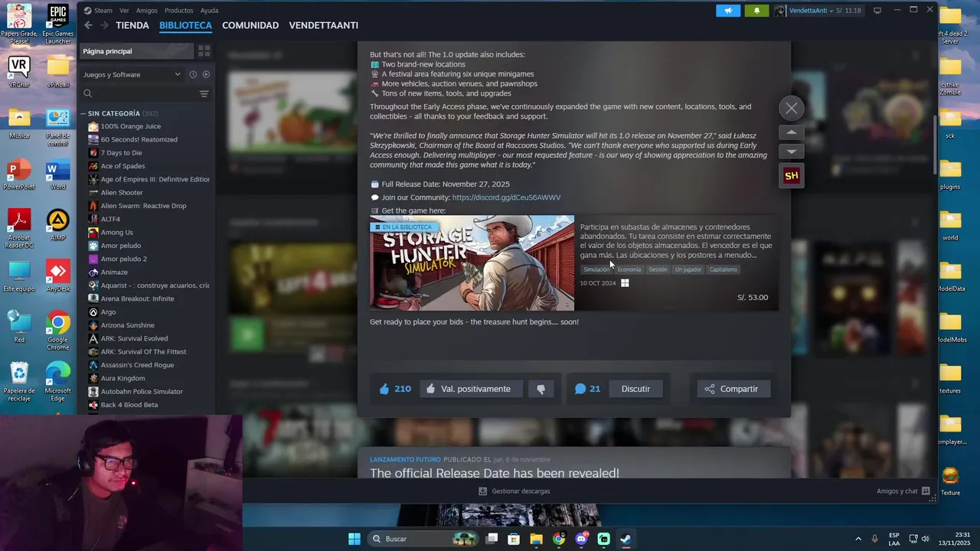980x551 pixels.
Task: Select Among Us in library list
Action: [116, 233]
